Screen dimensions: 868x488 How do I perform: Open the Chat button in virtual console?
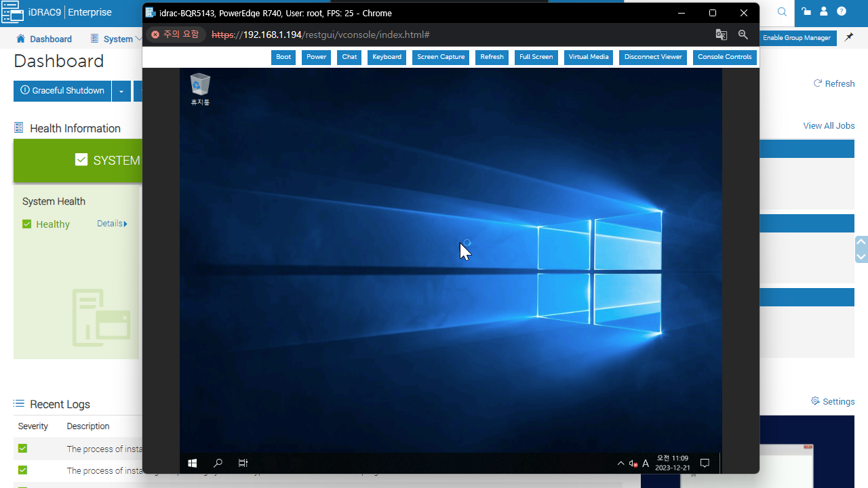(x=349, y=57)
